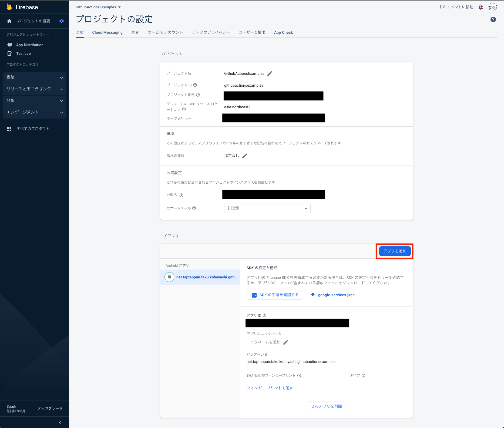Click the アプリを追加 button
504x428 pixels.
tap(394, 251)
